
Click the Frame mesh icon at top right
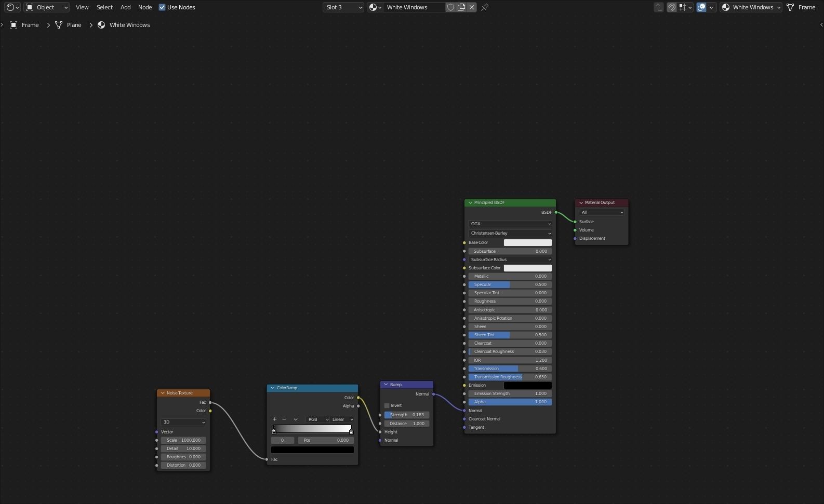(790, 7)
